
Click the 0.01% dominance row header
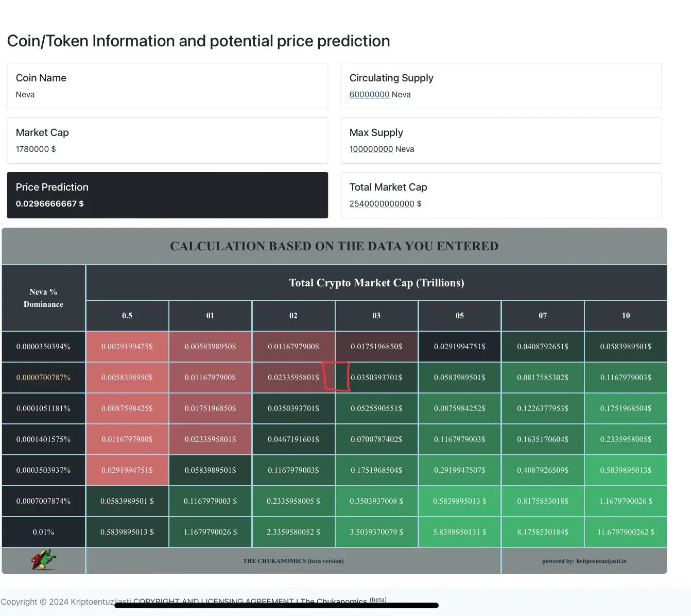click(x=43, y=532)
